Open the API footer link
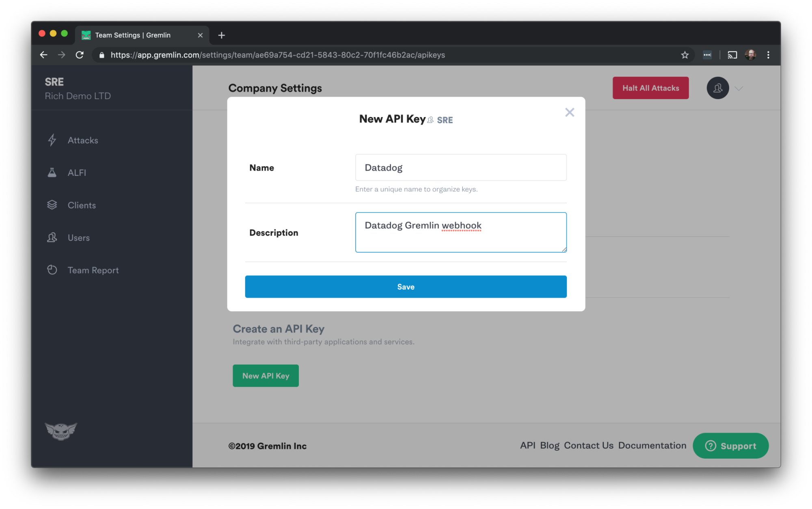Screen dimensions: 812x509 click(528, 445)
